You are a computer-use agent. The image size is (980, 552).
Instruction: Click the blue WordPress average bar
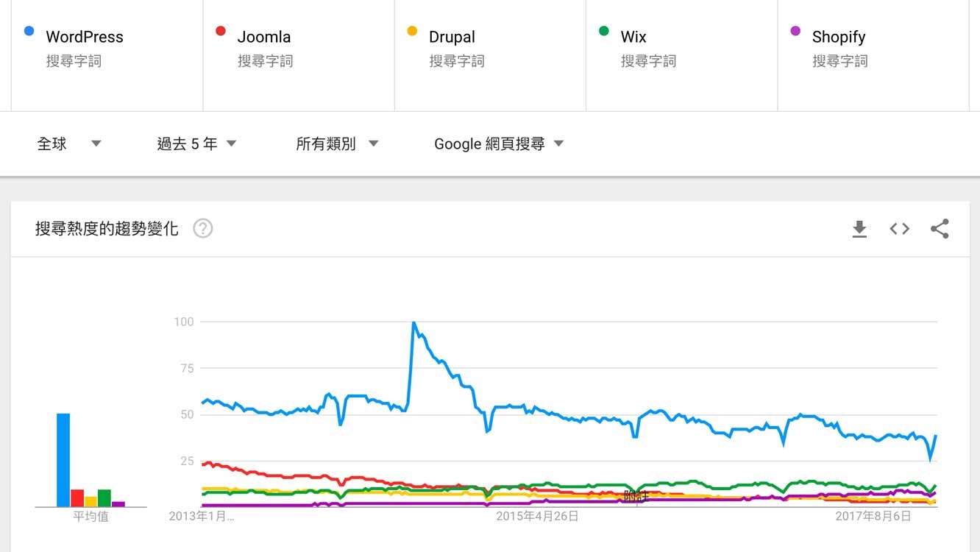point(63,460)
